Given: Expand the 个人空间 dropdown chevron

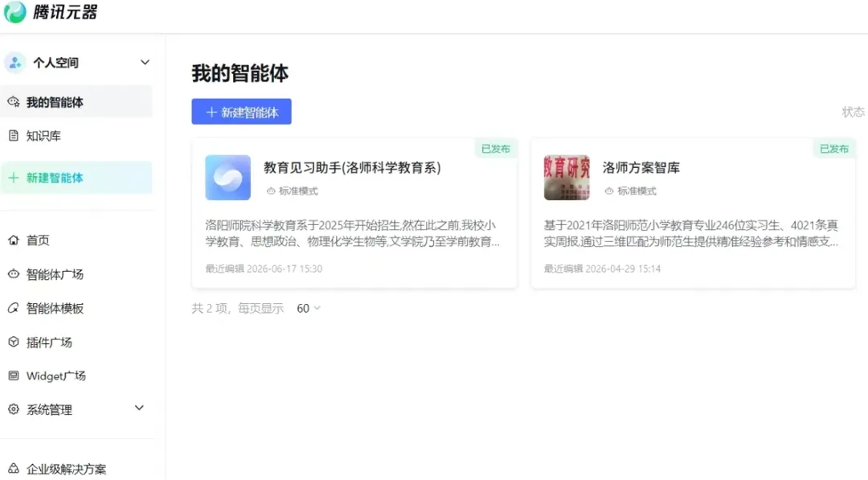Looking at the screenshot, I should [145, 63].
